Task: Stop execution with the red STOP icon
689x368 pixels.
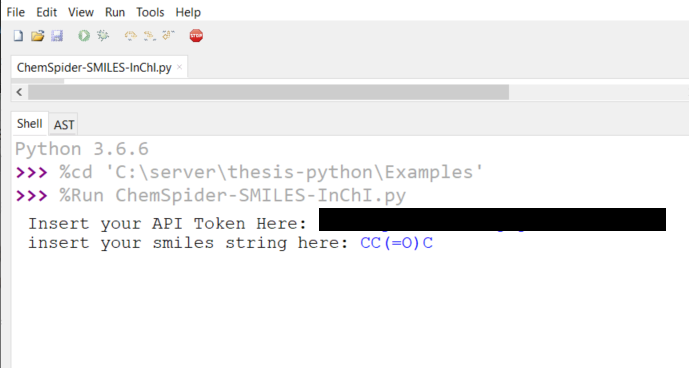Action: (x=196, y=36)
